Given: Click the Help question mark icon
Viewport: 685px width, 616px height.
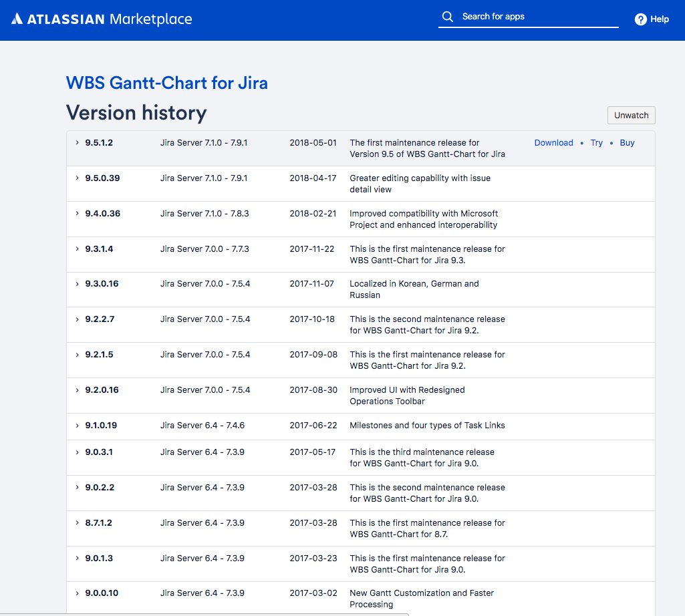Looking at the screenshot, I should 640,19.
